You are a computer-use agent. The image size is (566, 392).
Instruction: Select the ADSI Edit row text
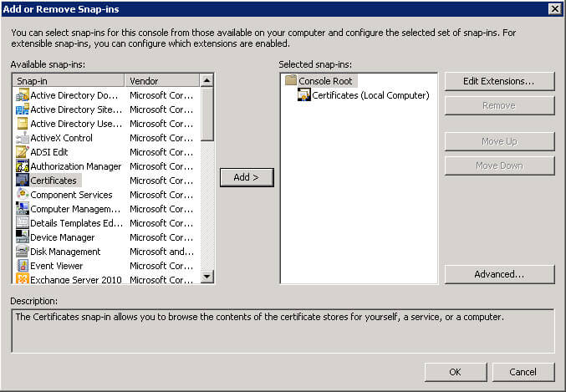coord(49,152)
